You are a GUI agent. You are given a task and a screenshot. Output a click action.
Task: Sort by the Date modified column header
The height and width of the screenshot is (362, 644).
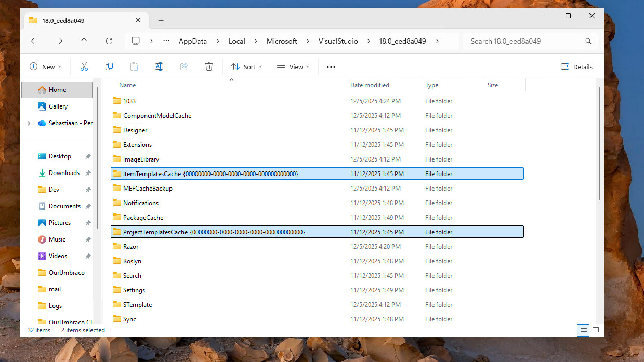point(370,85)
